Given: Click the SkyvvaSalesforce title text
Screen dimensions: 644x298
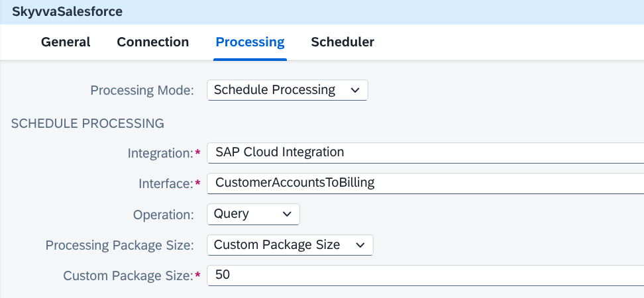Looking at the screenshot, I should point(68,11).
